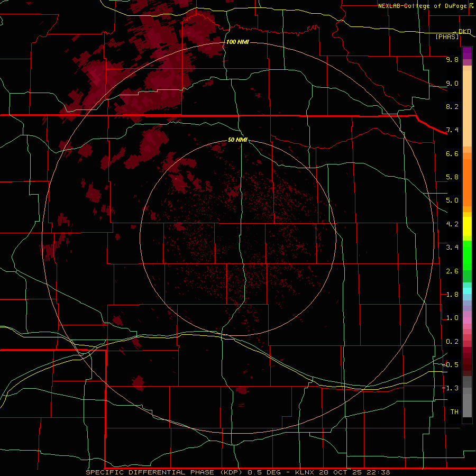
Task: Click the -0.5 value on the color scale
Action: coord(451,364)
